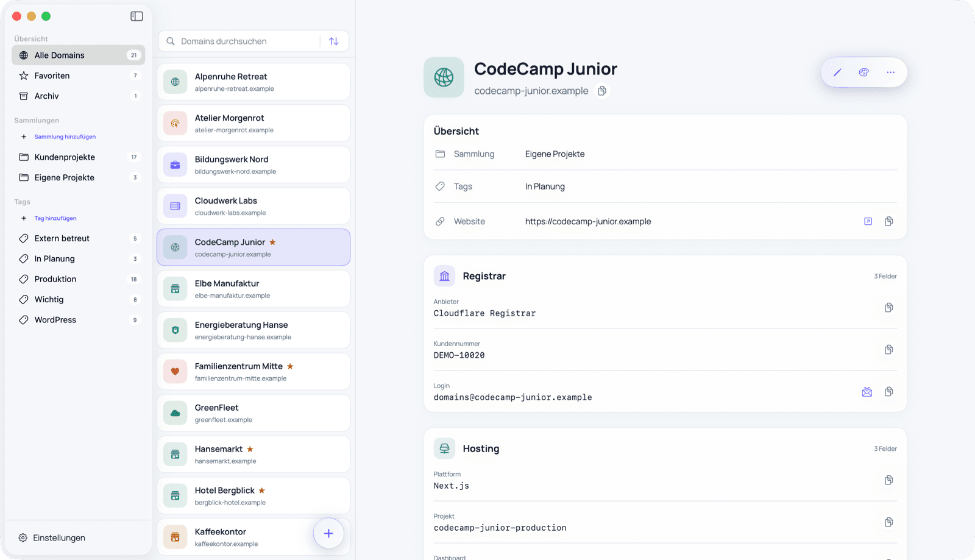
Task: Click Tag hinzufügen link
Action: coord(55,218)
